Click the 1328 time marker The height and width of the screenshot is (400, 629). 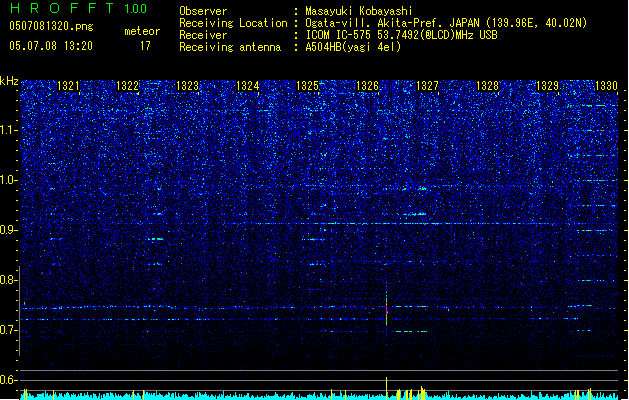[487, 86]
